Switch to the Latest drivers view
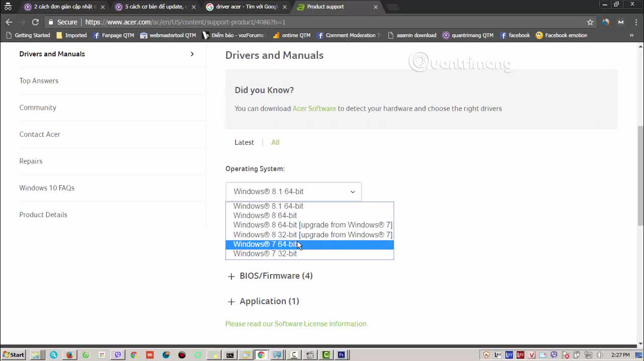This screenshot has height=361, width=644. (x=244, y=142)
